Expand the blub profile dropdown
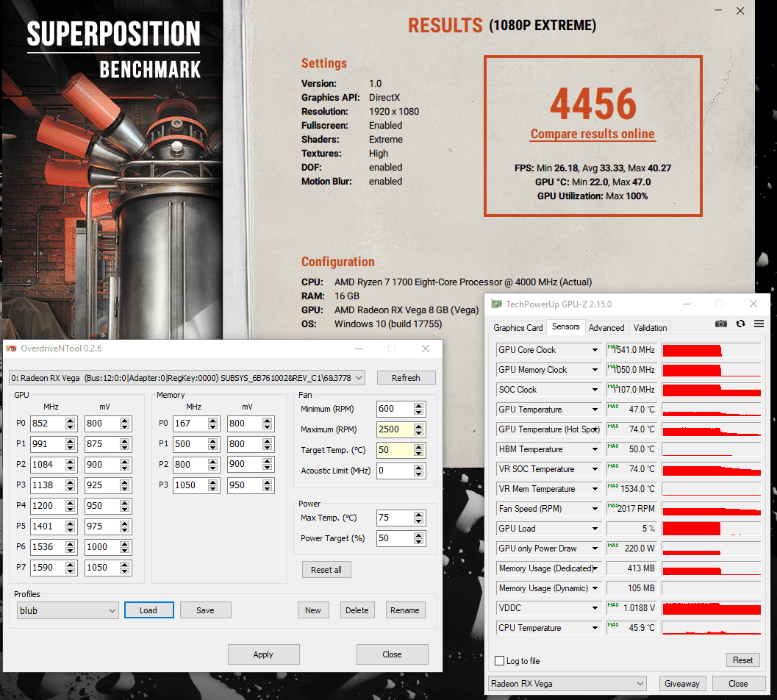This screenshot has width=777, height=700. tap(68, 610)
